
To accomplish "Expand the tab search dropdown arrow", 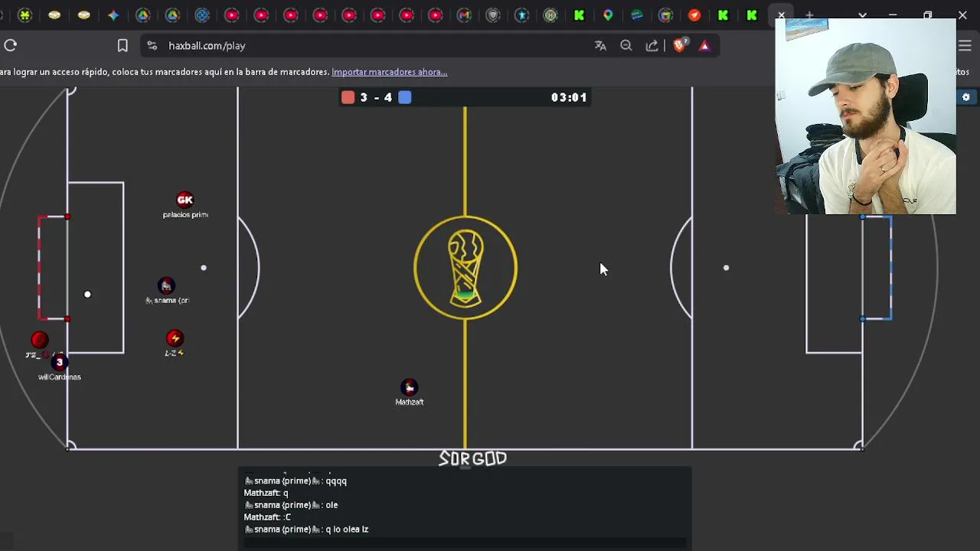I will pyautogui.click(x=863, y=15).
